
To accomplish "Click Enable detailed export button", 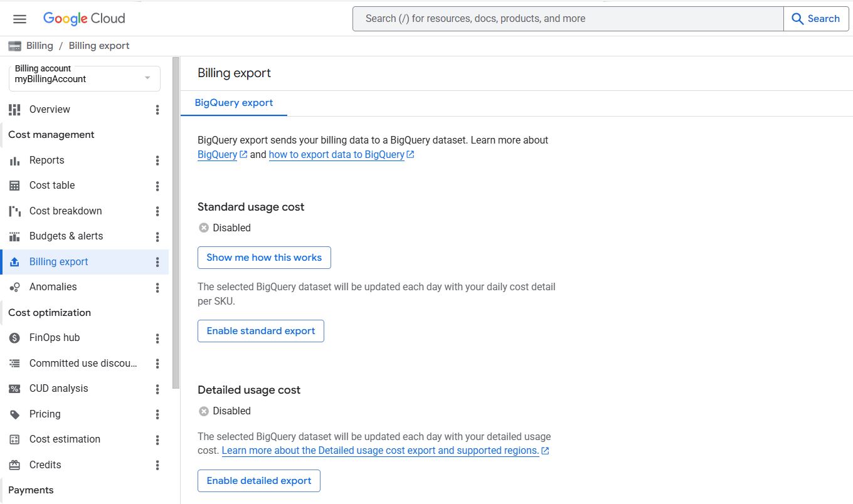I will 259,481.
